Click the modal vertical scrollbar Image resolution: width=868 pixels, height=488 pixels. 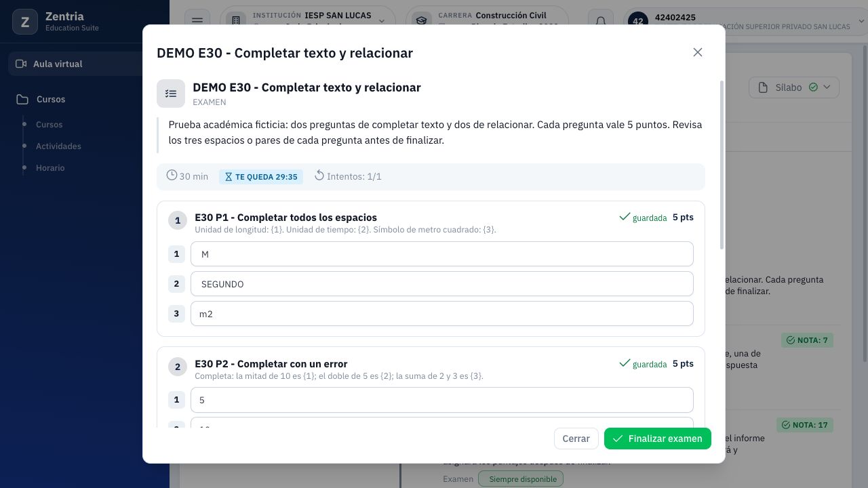pos(722,165)
